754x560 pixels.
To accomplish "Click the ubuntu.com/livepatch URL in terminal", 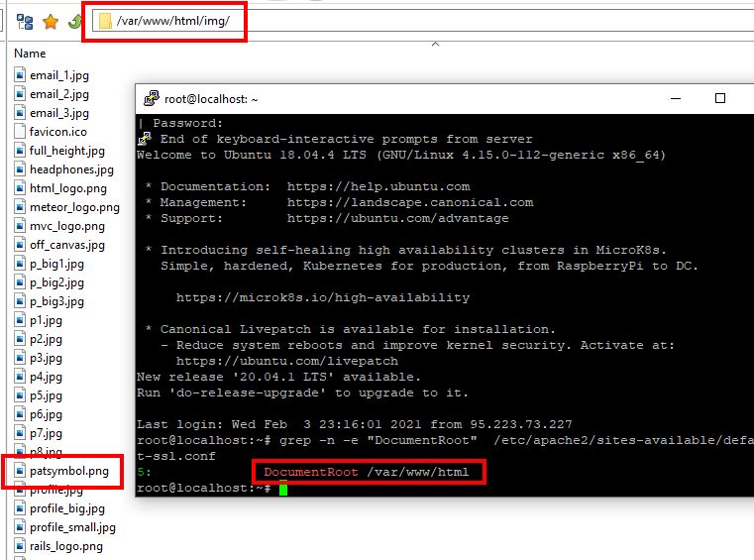I will point(287,361).
